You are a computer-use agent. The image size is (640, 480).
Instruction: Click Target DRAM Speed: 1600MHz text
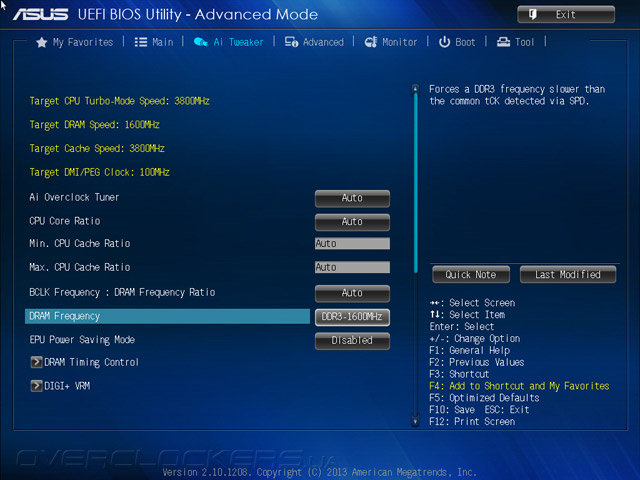tap(94, 125)
